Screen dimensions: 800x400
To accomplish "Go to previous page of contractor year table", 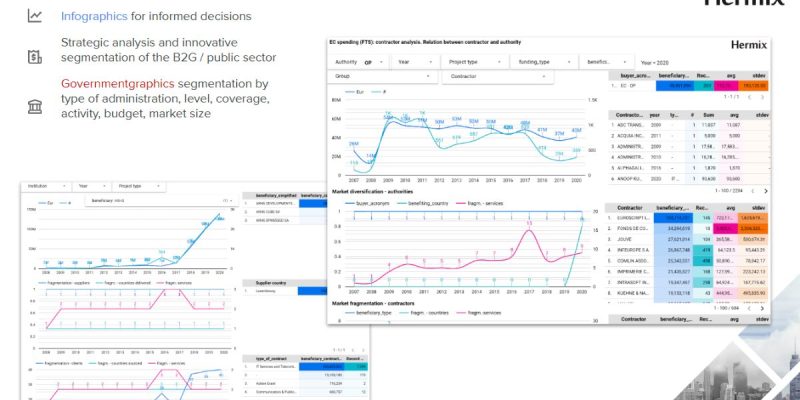I will 753,191.
